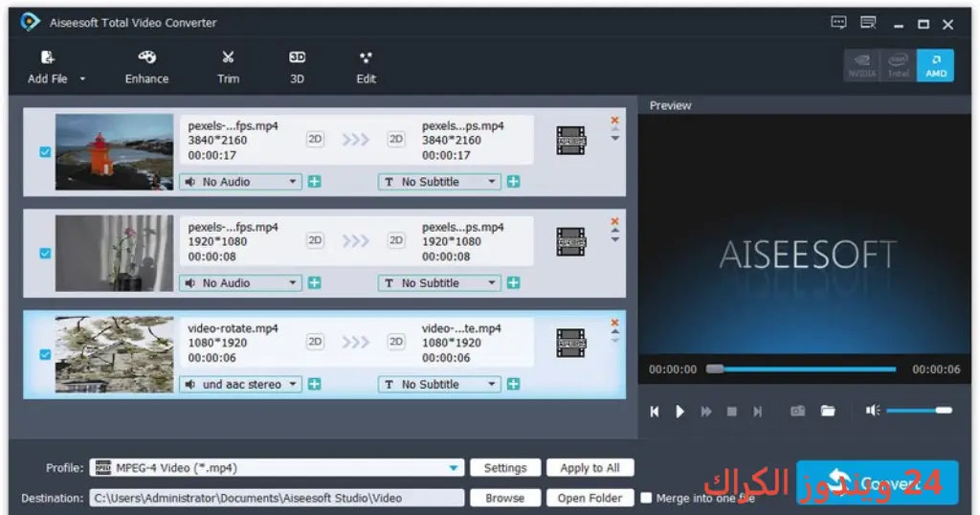
Task: Expand the Add File dropdown arrow
Action: (82, 78)
